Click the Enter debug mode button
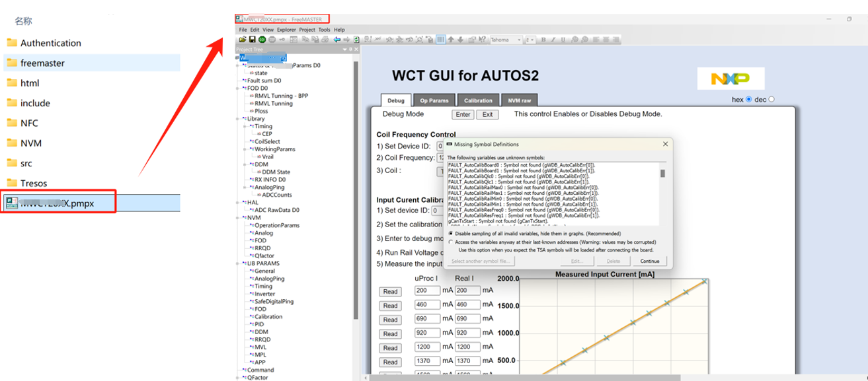The image size is (868, 381). 463,114
